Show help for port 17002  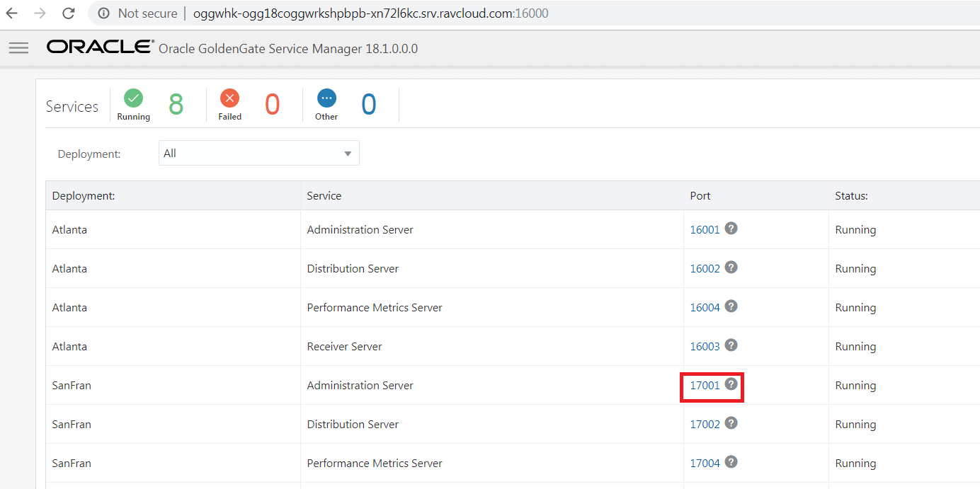click(731, 423)
